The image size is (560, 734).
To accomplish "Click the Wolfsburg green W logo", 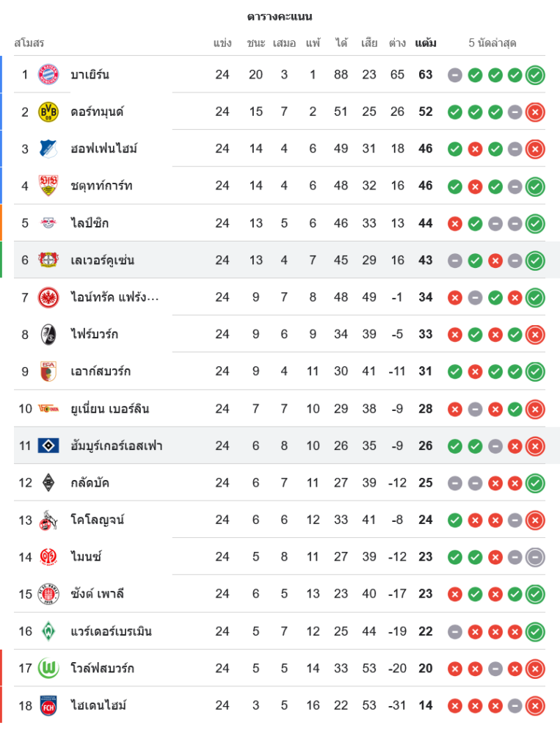I will coord(48,668).
